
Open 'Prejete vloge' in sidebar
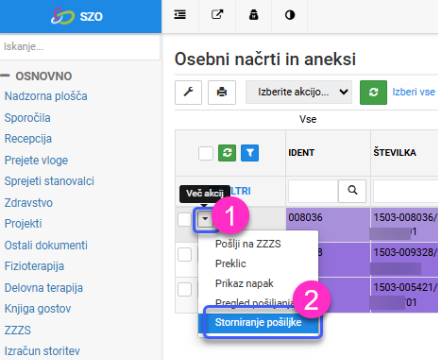click(36, 160)
